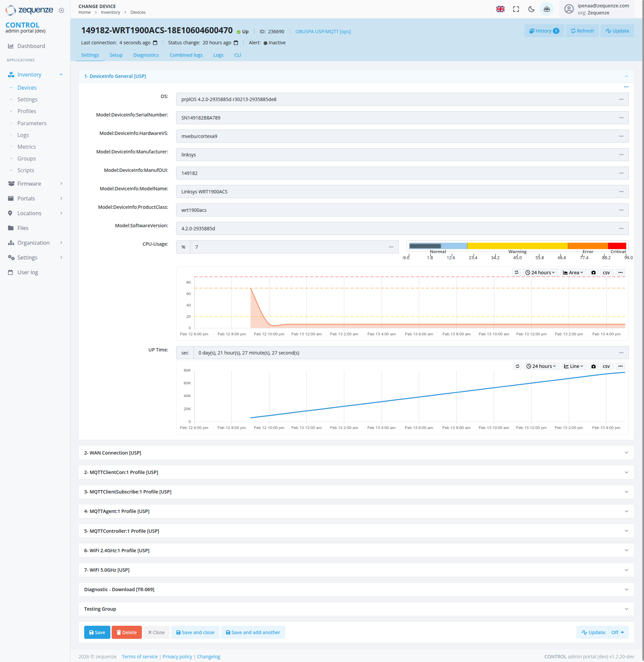Take a snapshot of the UP Time chart
Screen dimensions: 644x662
click(593, 366)
